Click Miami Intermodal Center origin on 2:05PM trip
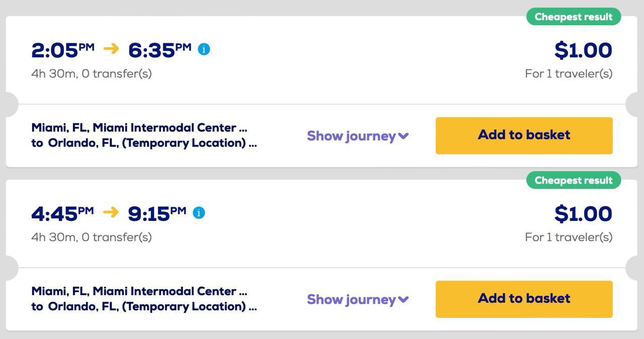Viewport: 644px width, 339px height. pyautogui.click(x=139, y=128)
